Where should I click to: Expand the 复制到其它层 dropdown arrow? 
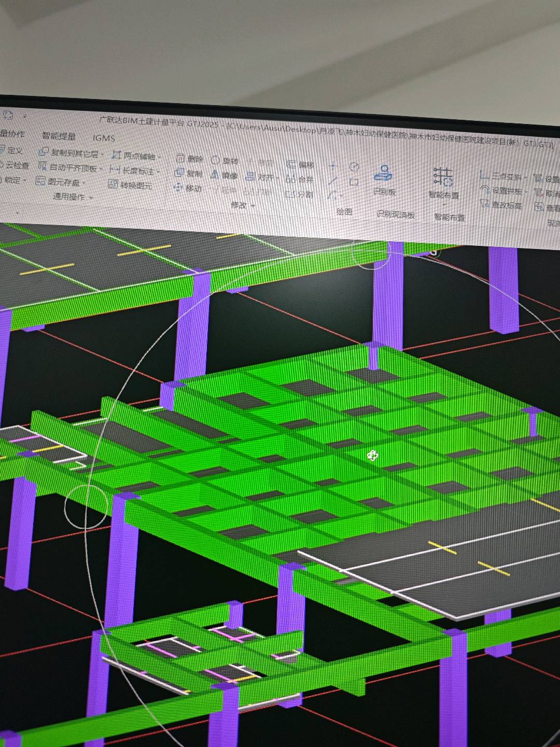tap(102, 155)
